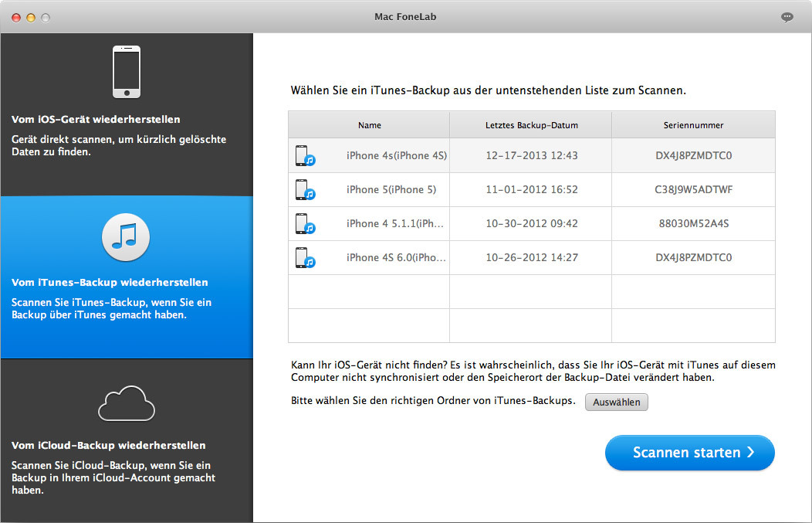
Task: Click serial number '88030M52A4S'
Action: 693,223
